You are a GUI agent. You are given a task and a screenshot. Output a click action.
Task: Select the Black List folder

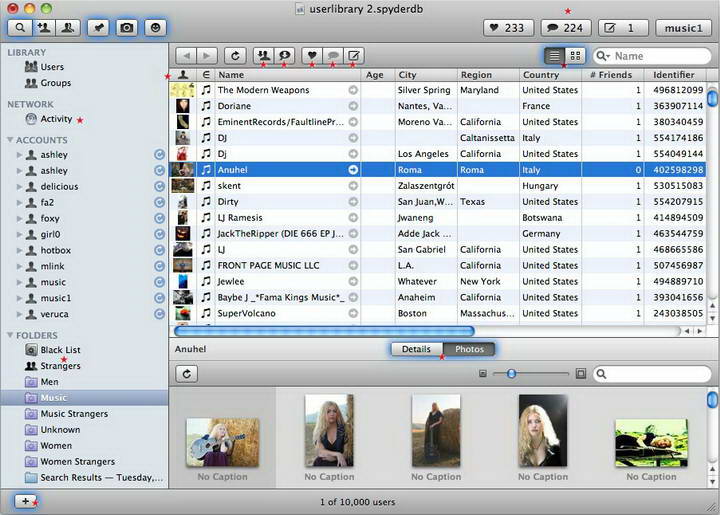coord(60,350)
